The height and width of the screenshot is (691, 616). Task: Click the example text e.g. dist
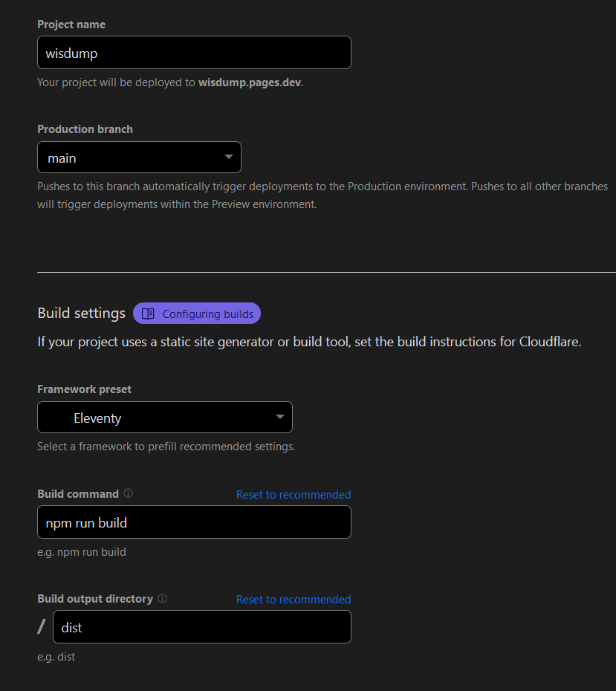(x=56, y=656)
